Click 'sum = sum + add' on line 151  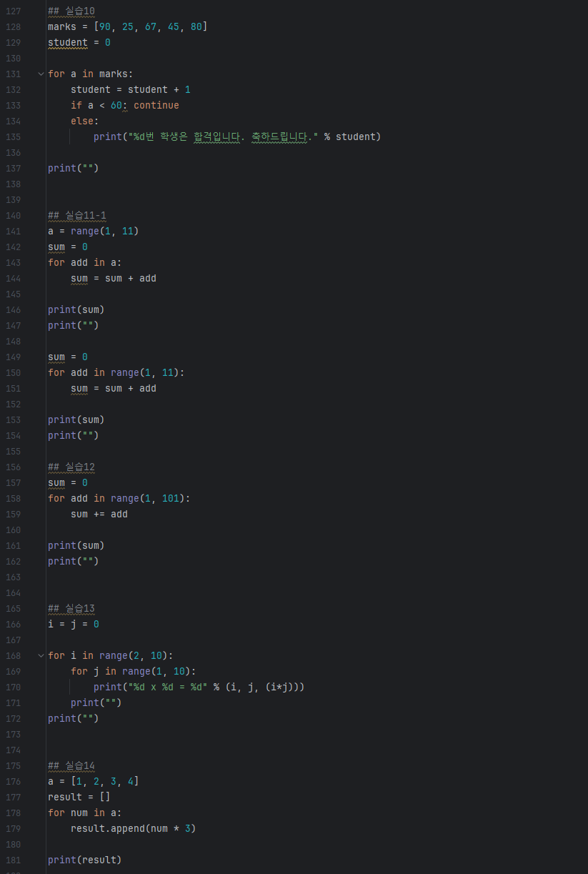(114, 388)
